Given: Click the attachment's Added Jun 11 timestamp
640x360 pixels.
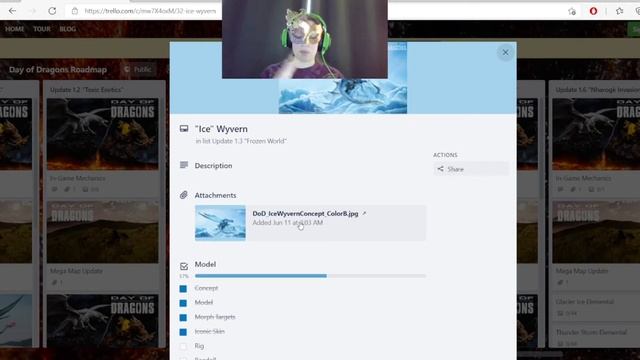Looking at the screenshot, I should tap(288, 223).
